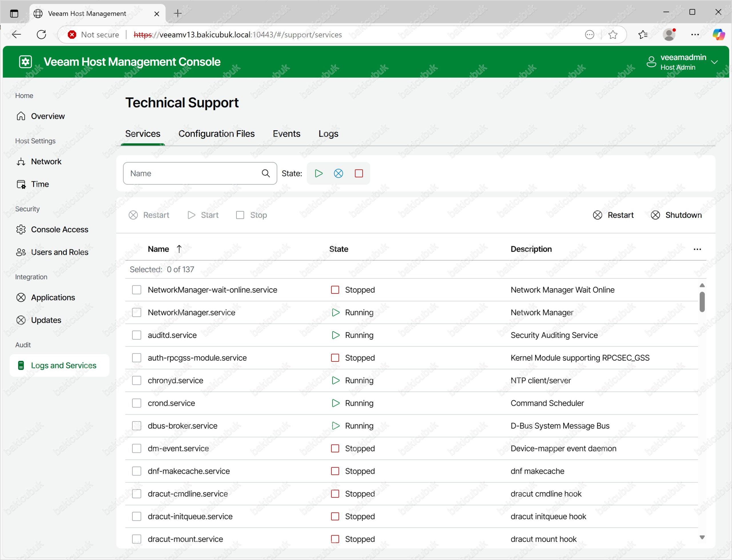The height and width of the screenshot is (560, 732).
Task: Click the services list scrollbar thumb
Action: coord(702,302)
